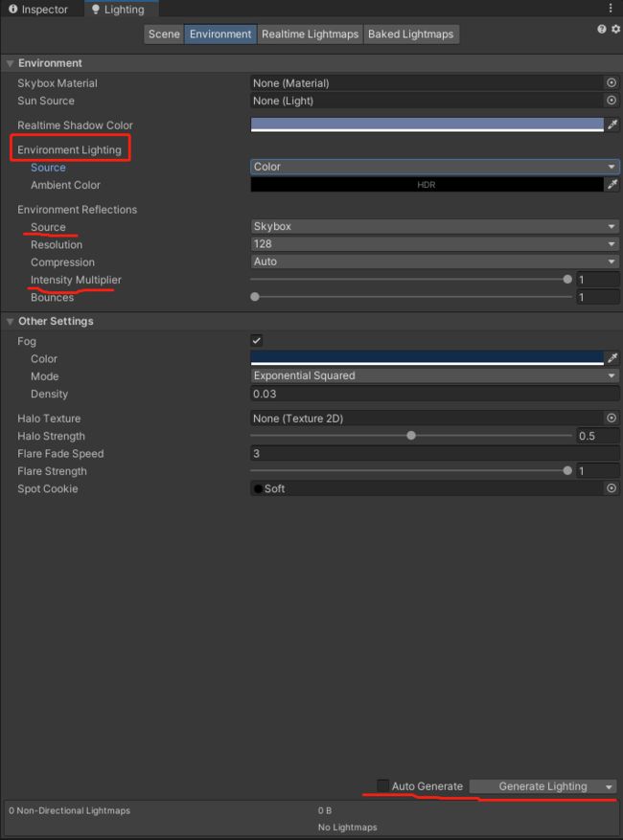Switch to the Scene tab

pos(164,34)
